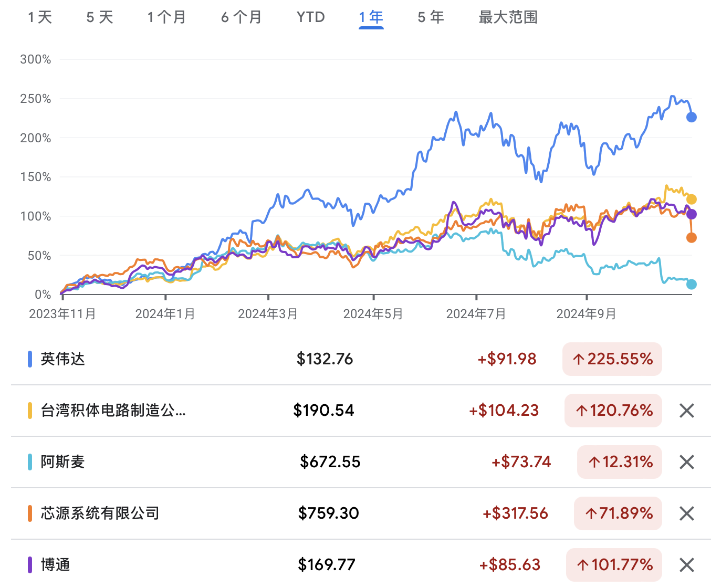The image size is (711, 588).
Task: Click the 2024年1月 axis label
Action: [x=165, y=314]
